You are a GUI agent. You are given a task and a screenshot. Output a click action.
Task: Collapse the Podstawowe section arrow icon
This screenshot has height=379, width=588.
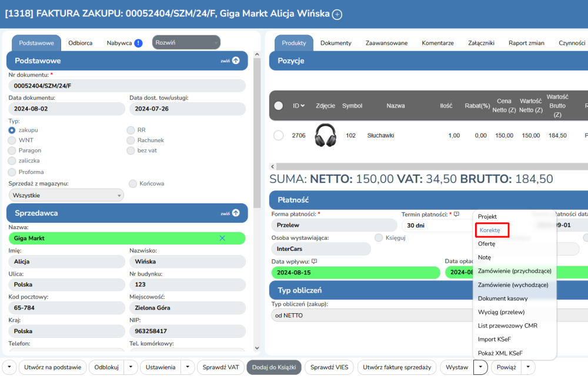[236, 61]
